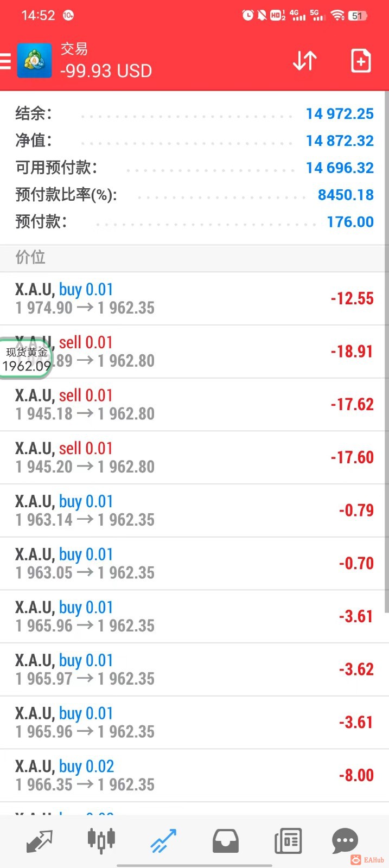The height and width of the screenshot is (868, 389).
Task: Select the trade tab trend icon
Action: pos(164,841)
